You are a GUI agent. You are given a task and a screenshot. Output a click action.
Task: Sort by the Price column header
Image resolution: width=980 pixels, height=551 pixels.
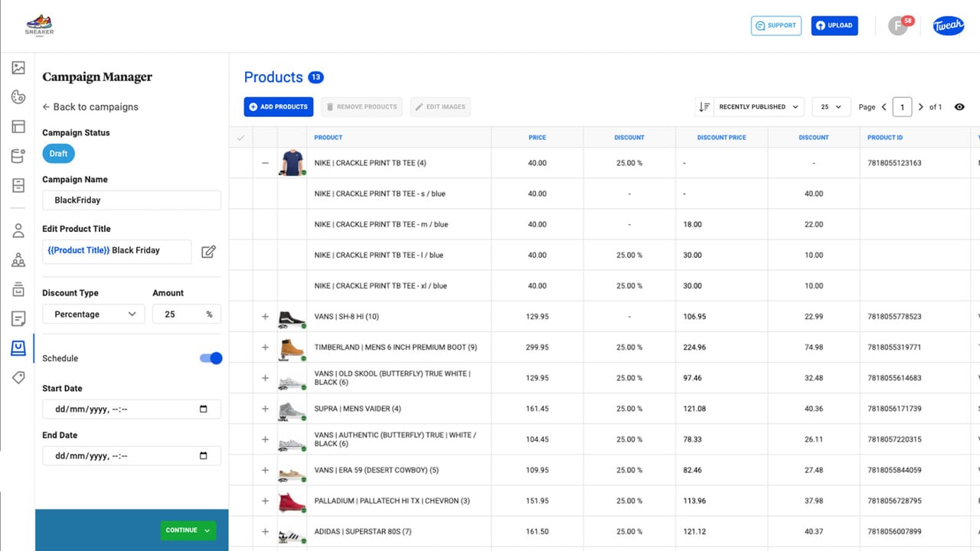[x=537, y=138]
